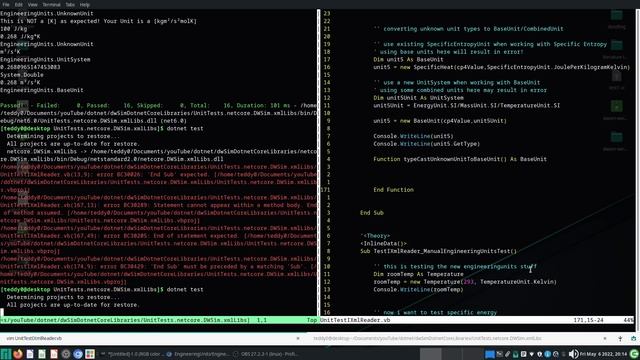
Task: Click 'Function typeCastUnknownUnitToBaseUnit() As BaseUnit' line
Action: pyautogui.click(x=460, y=159)
